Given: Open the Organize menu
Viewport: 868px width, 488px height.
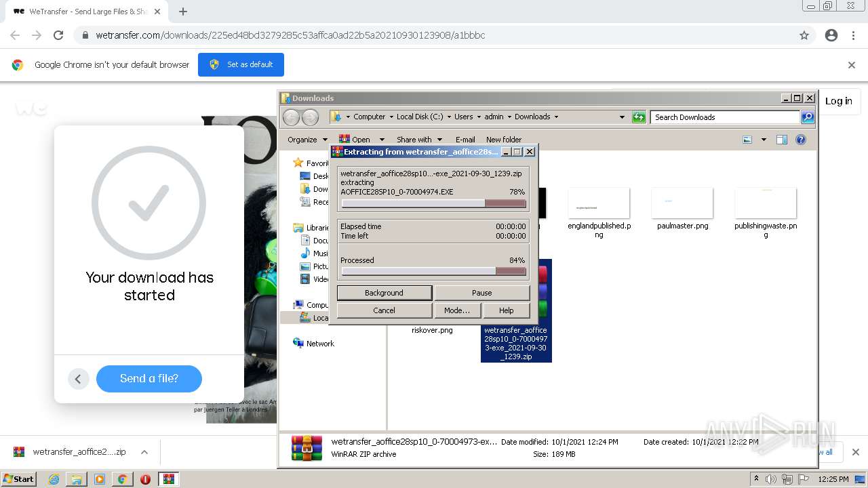Looking at the screenshot, I should point(307,140).
